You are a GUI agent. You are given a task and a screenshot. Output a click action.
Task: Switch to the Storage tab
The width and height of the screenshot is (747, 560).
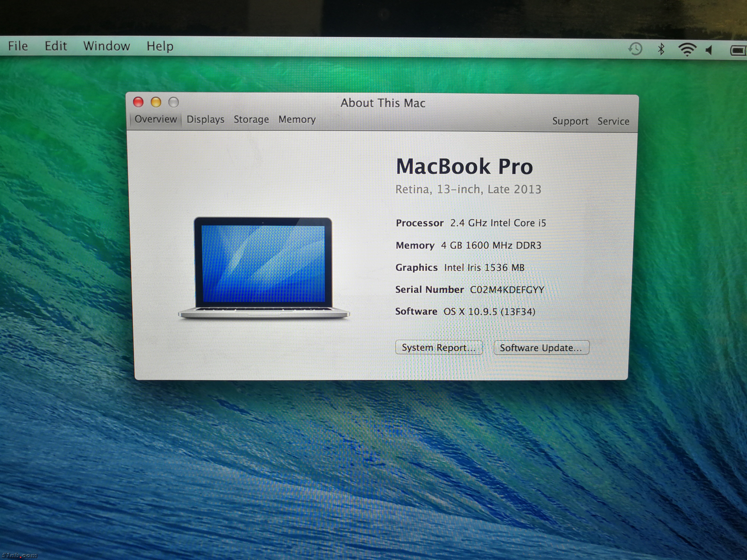251,119
